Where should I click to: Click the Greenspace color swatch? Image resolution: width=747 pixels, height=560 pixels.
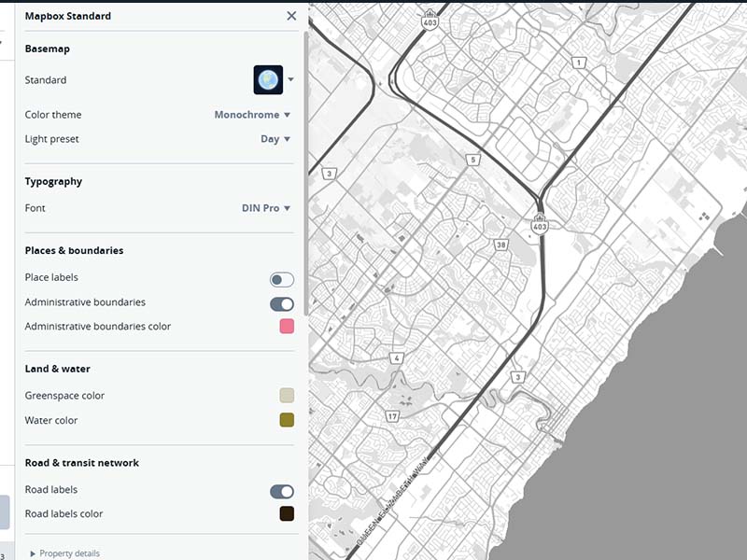click(x=287, y=394)
